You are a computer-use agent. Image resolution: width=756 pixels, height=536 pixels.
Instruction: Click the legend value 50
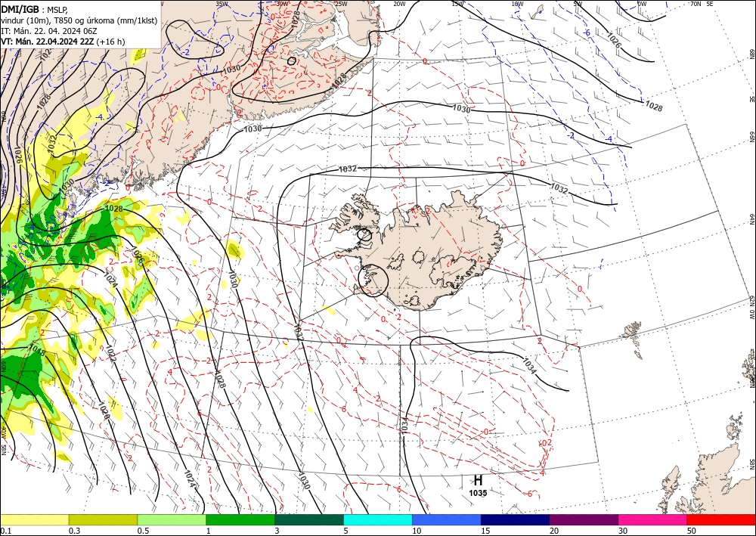point(692,531)
